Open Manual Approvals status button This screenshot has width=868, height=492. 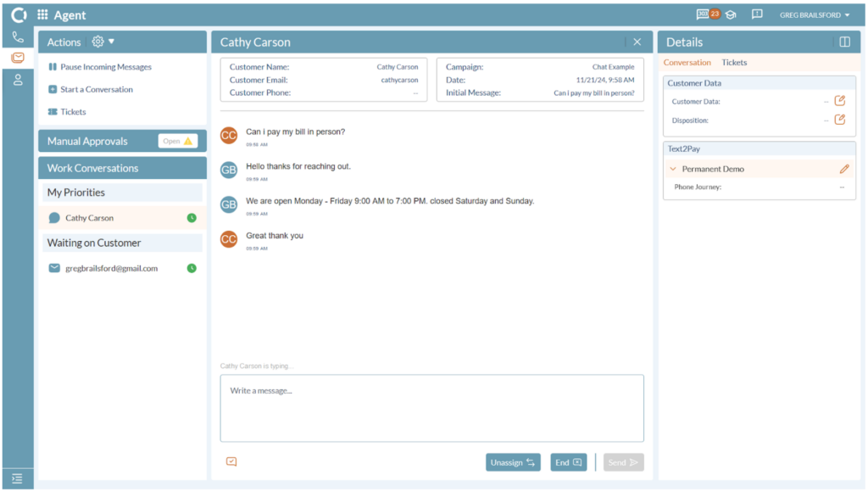coord(178,142)
